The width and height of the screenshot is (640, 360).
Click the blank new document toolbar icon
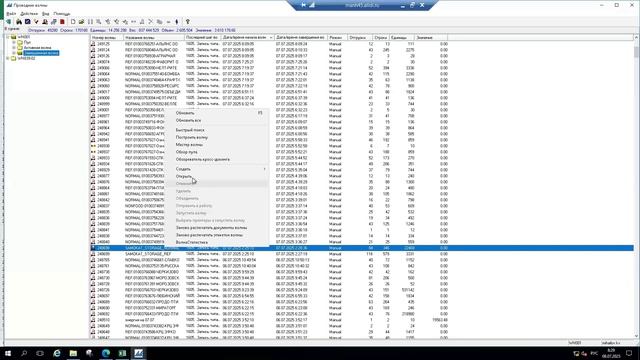[73, 22]
